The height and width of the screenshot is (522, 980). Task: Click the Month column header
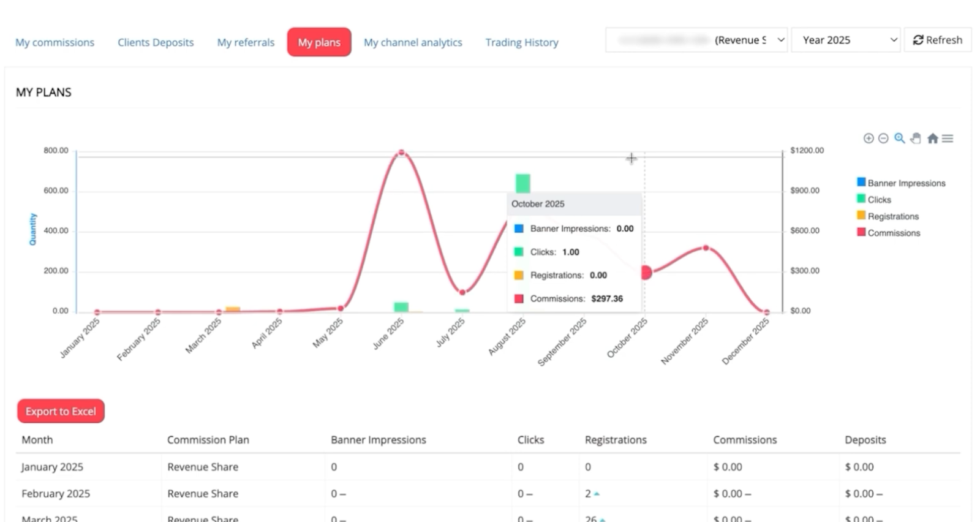point(37,440)
